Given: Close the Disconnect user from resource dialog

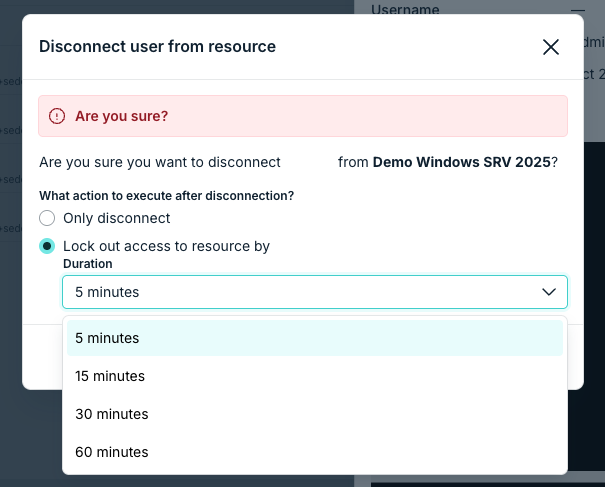Looking at the screenshot, I should coord(551,47).
